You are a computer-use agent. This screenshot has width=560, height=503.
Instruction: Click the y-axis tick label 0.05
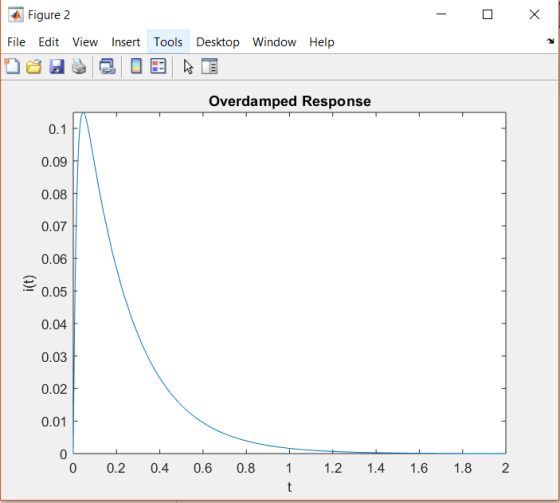tap(54, 292)
